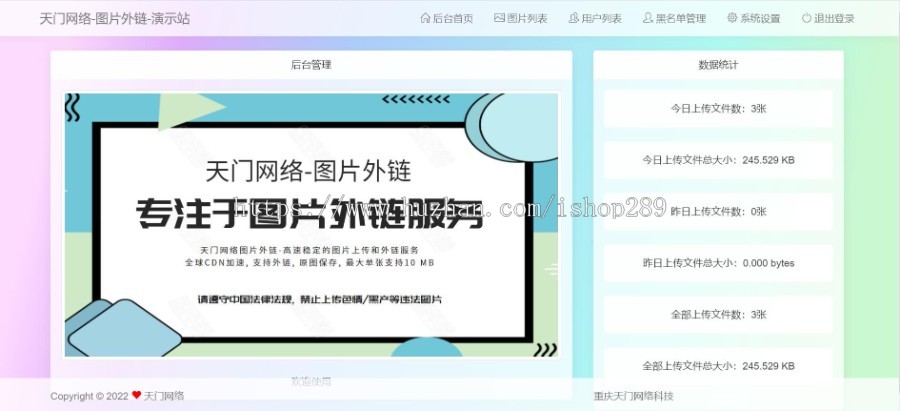Click the banner image 专注于图片外链服务
This screenshot has height=411, width=900.
pyautogui.click(x=311, y=224)
